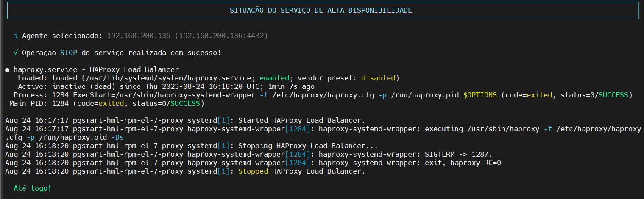
Task: Click the green 'Até logo!' farewell text
Action: (33, 188)
